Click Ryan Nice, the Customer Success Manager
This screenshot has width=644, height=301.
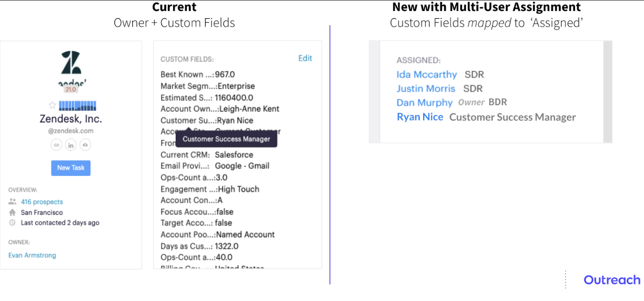coord(419,117)
